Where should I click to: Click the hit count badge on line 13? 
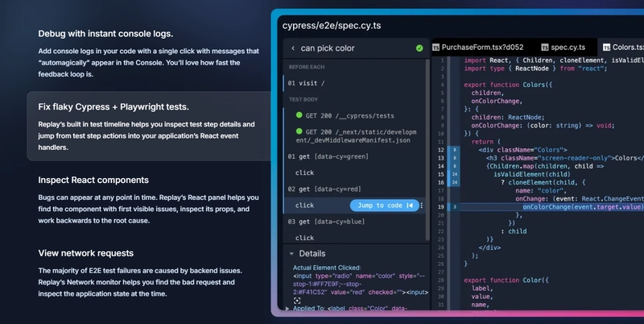coord(454,158)
